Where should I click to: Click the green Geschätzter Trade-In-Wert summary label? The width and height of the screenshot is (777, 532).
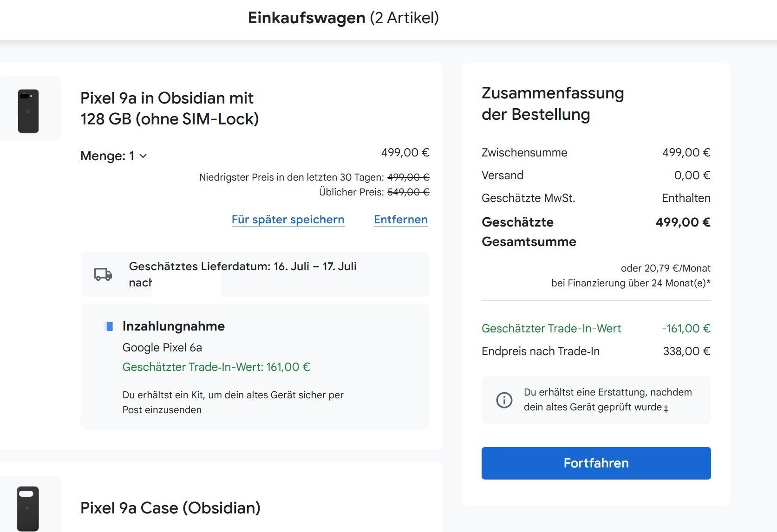[551, 329]
